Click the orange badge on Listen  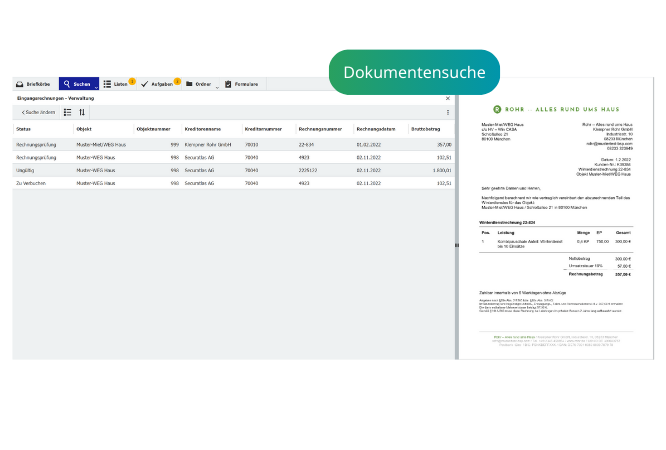(x=132, y=81)
